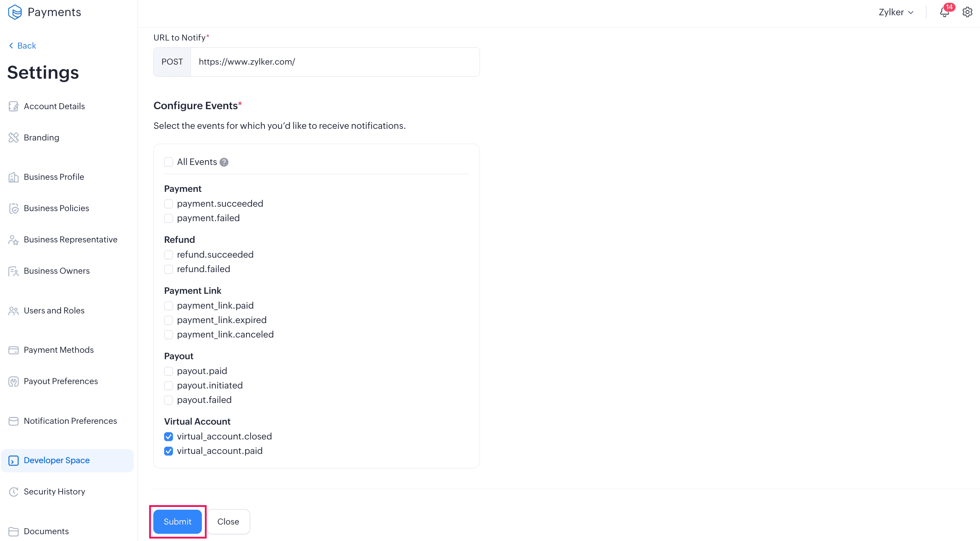
Task: Click the All Events help icon
Action: click(x=224, y=162)
